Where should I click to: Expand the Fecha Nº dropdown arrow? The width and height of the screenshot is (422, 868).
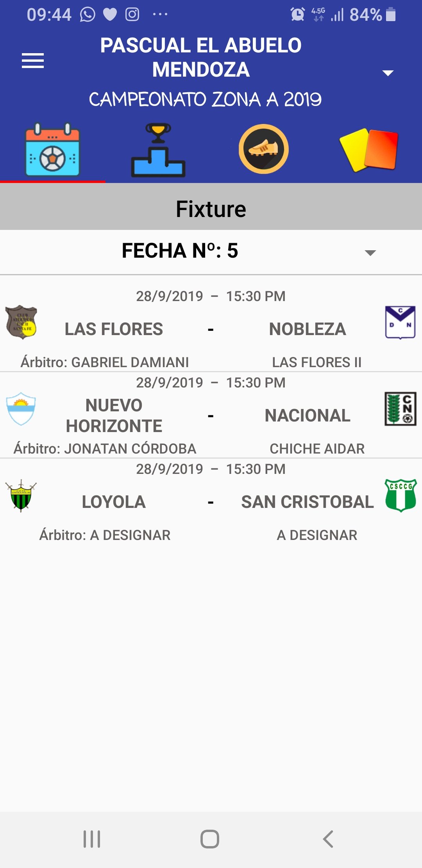pyautogui.click(x=370, y=253)
